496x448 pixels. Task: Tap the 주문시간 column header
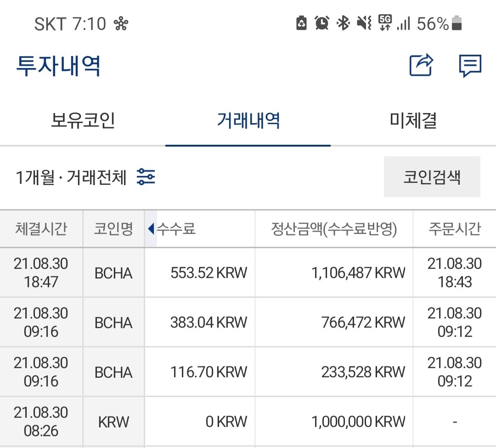[454, 228]
